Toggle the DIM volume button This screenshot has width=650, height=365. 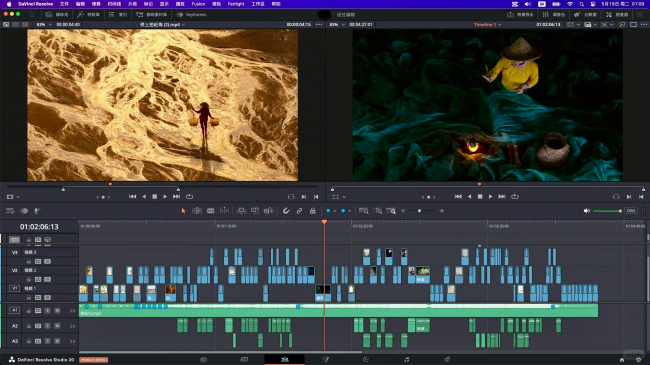(x=631, y=211)
